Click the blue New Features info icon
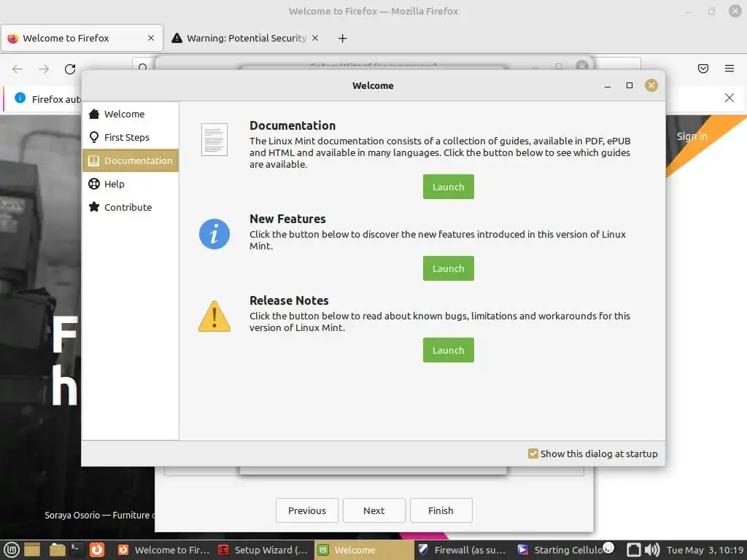This screenshot has height=560, width=747. (214, 234)
